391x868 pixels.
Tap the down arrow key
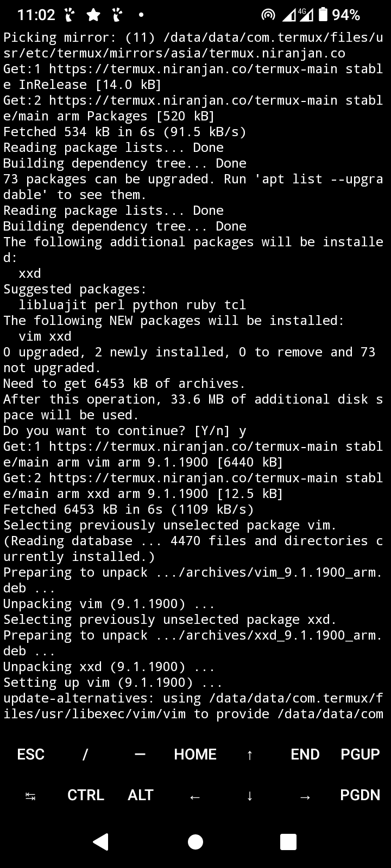click(250, 795)
